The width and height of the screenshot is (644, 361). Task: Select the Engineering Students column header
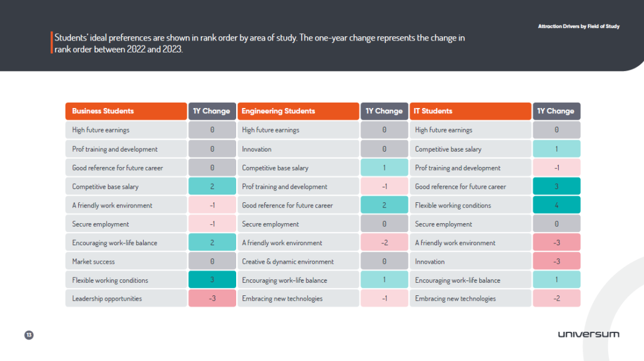[298, 111]
